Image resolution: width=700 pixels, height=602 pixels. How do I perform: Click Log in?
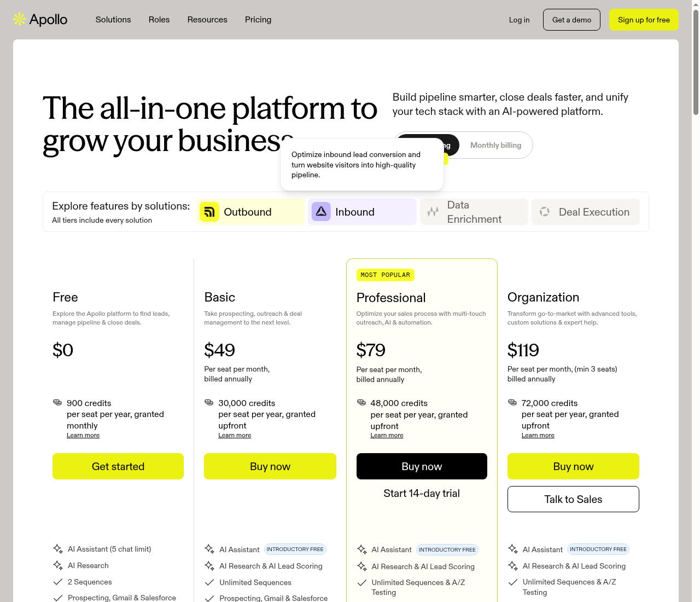tap(519, 20)
